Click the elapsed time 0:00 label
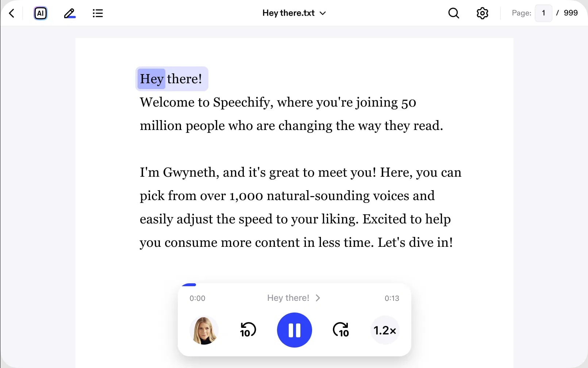 [x=197, y=298]
